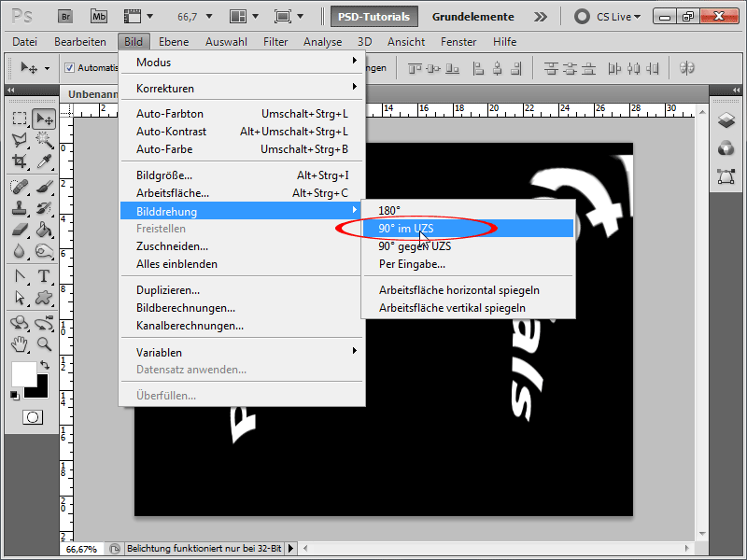Choose the 3D Rotate tool
This screenshot has height=560, width=747.
coord(19,323)
